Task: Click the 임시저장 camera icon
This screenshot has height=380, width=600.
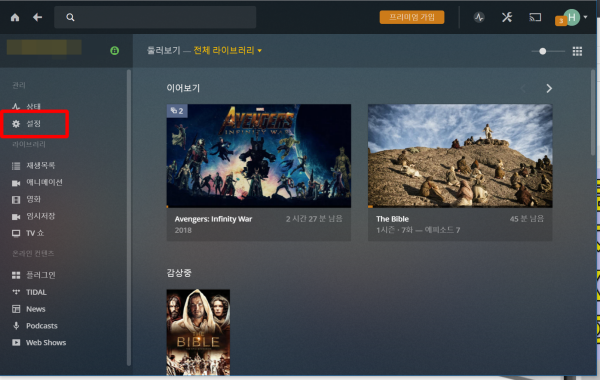Action: [x=16, y=217]
